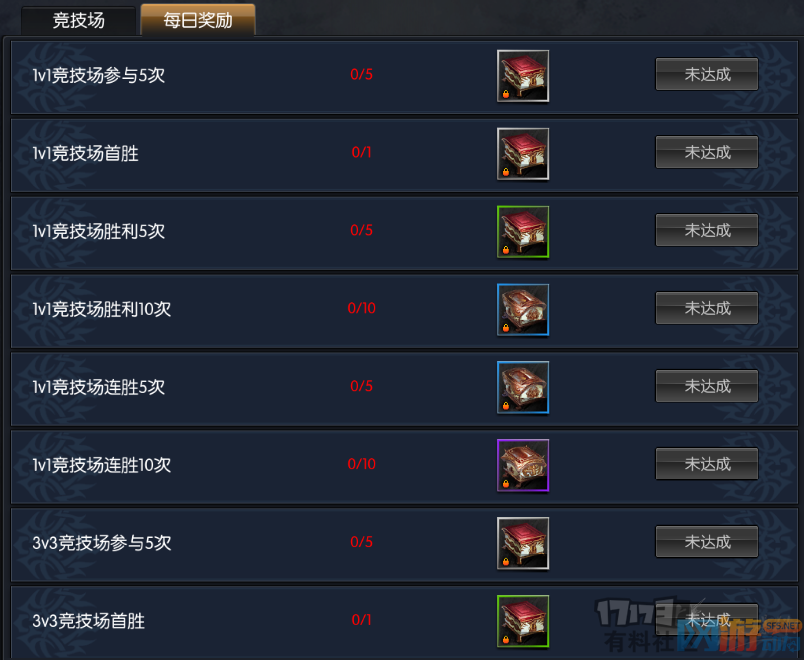The image size is (804, 660).
Task: View blue chest reward for 1v1竞技场连胜5次
Action: point(523,387)
